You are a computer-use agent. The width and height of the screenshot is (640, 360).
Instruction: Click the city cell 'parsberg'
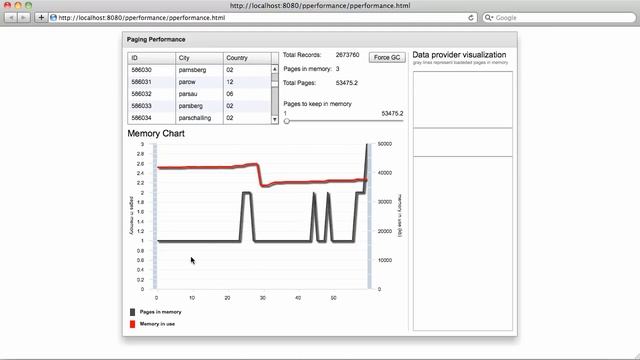coord(191,106)
